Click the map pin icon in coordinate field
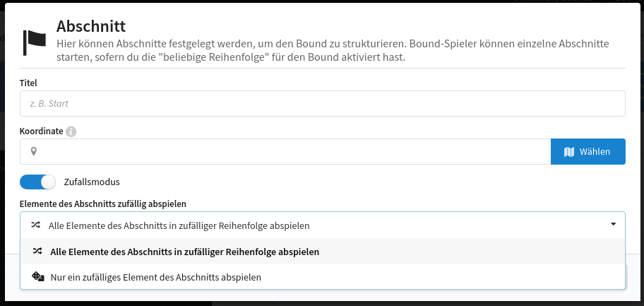The height and width of the screenshot is (306, 644). coord(34,151)
